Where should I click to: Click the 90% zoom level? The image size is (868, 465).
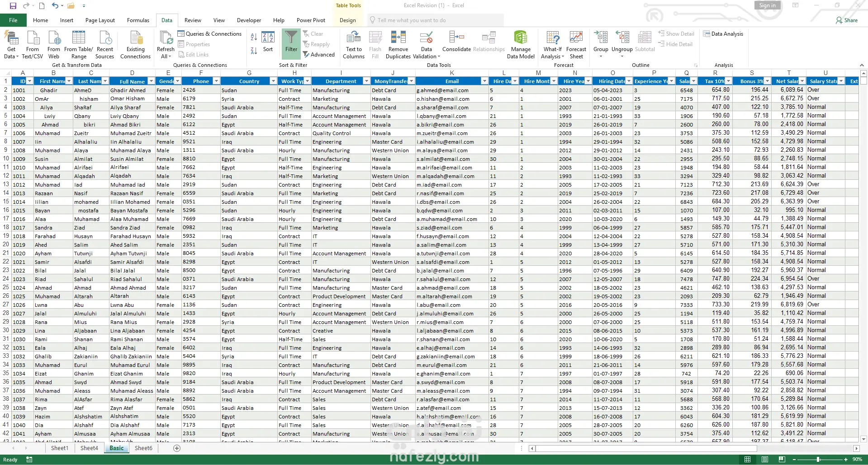tap(857, 460)
